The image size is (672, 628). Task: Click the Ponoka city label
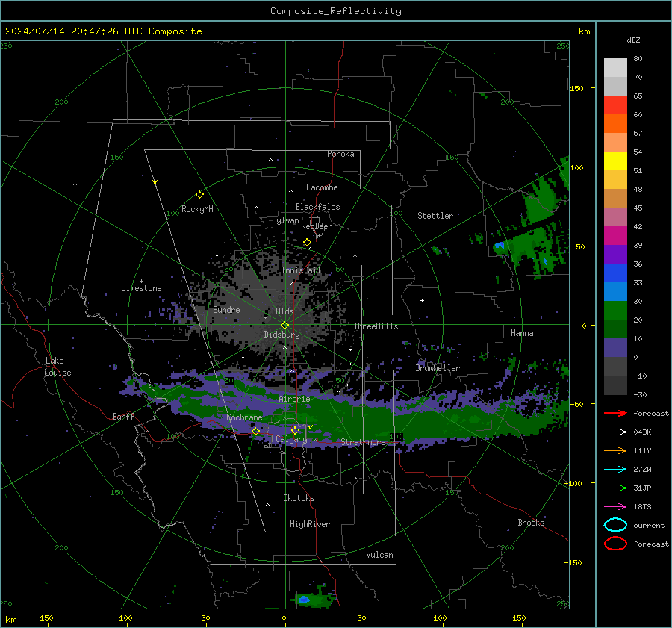click(x=340, y=154)
